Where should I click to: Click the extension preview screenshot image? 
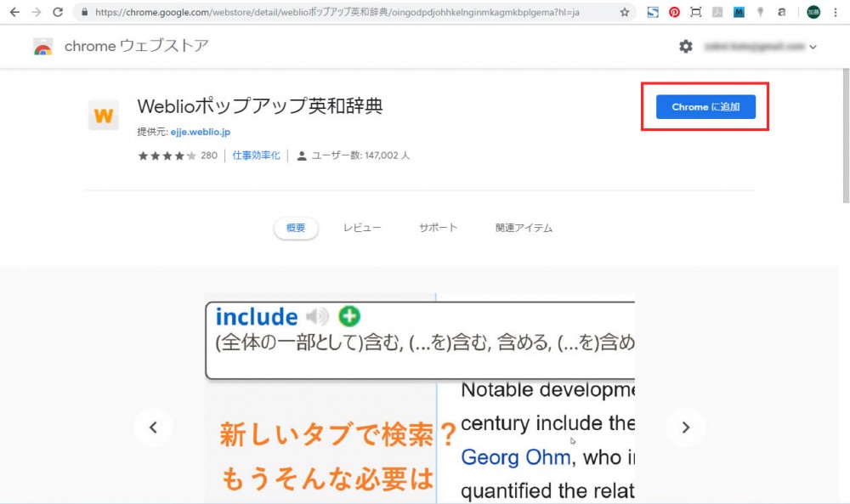tap(420, 399)
